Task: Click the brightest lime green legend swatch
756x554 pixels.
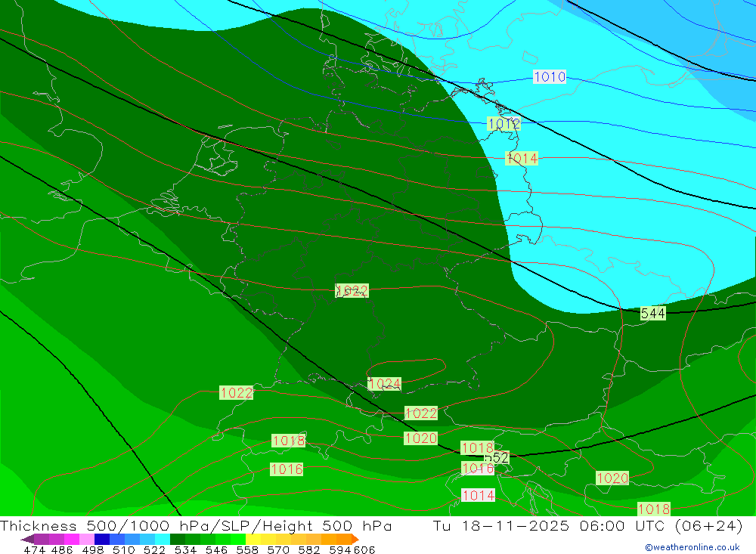Action: click(x=238, y=539)
